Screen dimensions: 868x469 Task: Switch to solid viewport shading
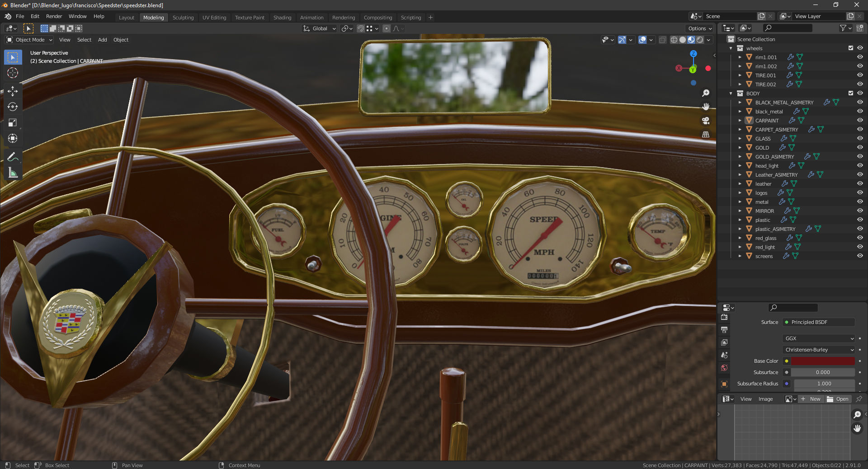[x=683, y=40]
